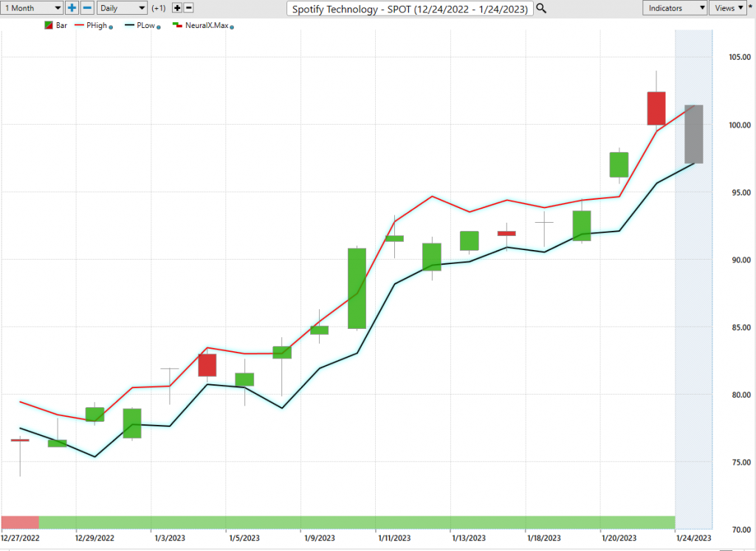The image size is (756, 551).
Task: Click the settings dot next to NeuralX.Max
Action: click(x=232, y=27)
